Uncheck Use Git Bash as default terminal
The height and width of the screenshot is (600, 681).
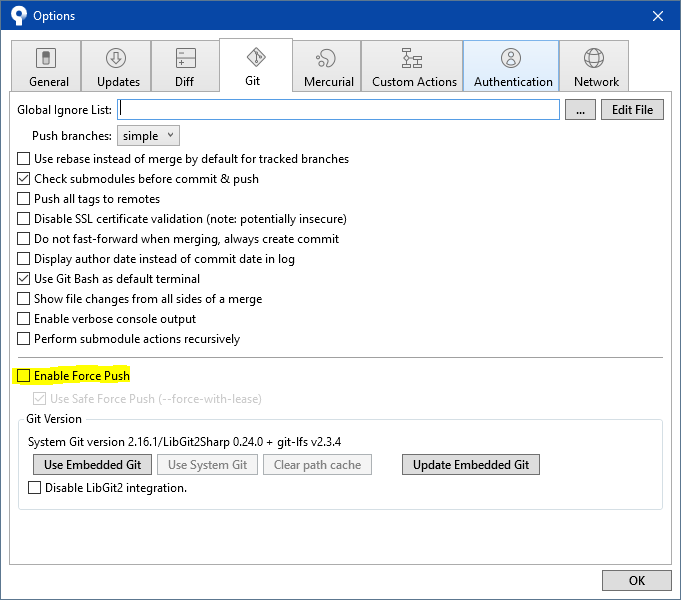23,278
